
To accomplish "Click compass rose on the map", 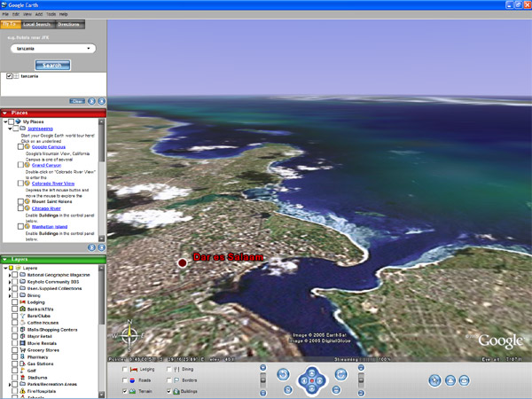I will coord(129,336).
